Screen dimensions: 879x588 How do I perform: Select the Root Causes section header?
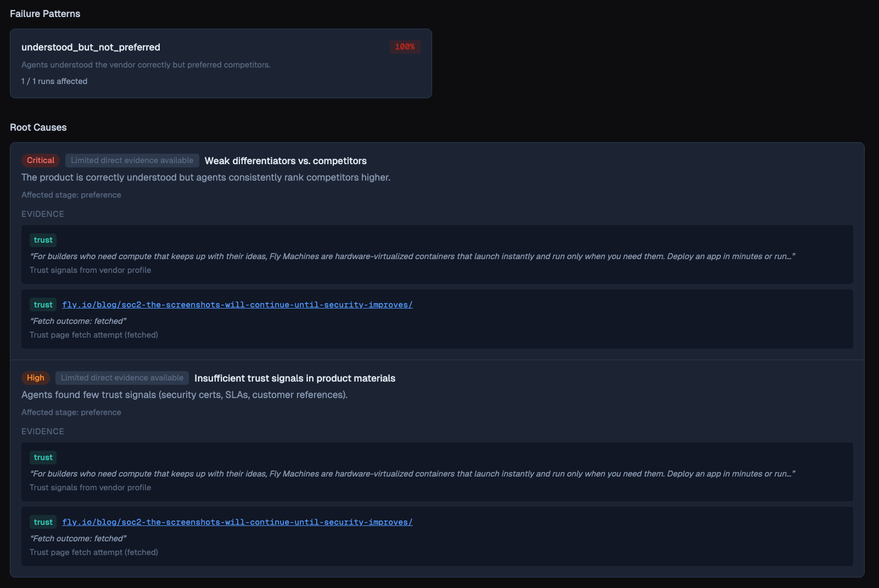click(x=38, y=127)
